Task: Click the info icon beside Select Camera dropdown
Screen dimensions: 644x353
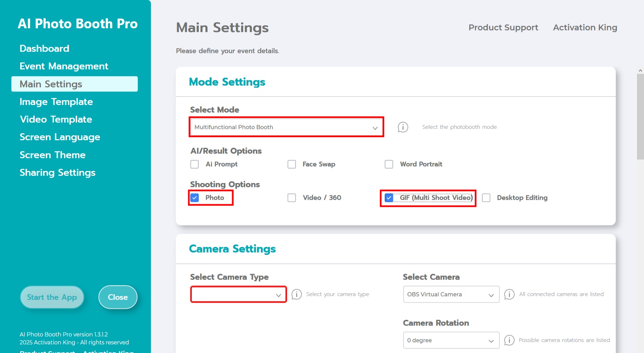Action: 509,294
